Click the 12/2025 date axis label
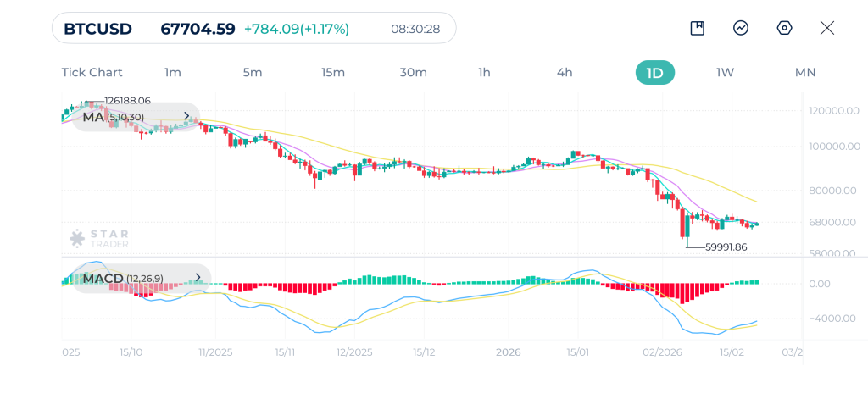Viewport: 868px width, 399px height. [x=355, y=352]
